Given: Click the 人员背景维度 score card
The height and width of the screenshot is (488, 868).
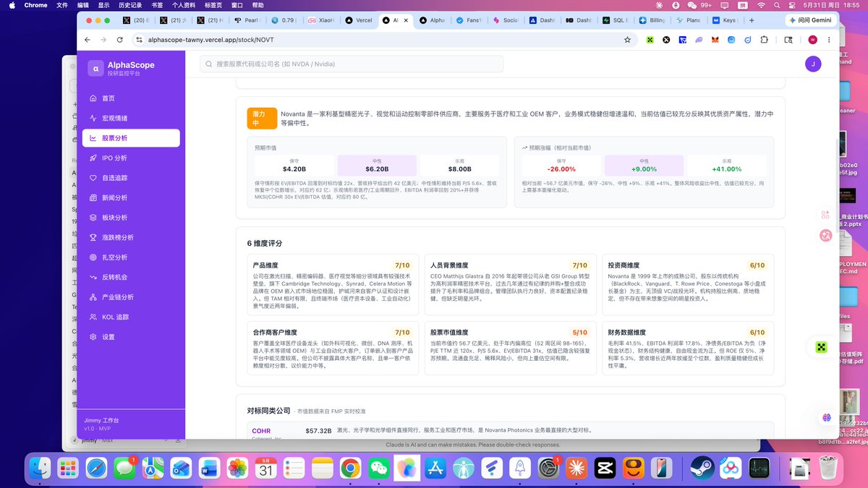Looking at the screenshot, I should 510,285.
